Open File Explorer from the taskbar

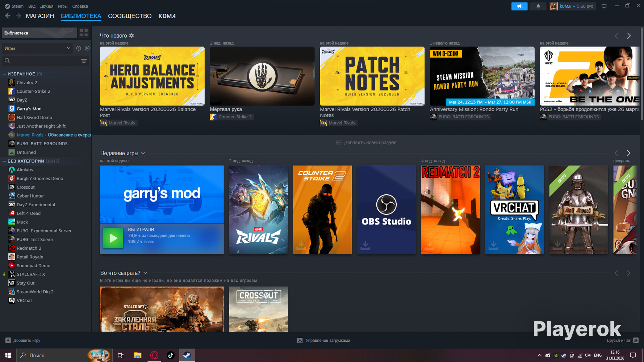138,355
